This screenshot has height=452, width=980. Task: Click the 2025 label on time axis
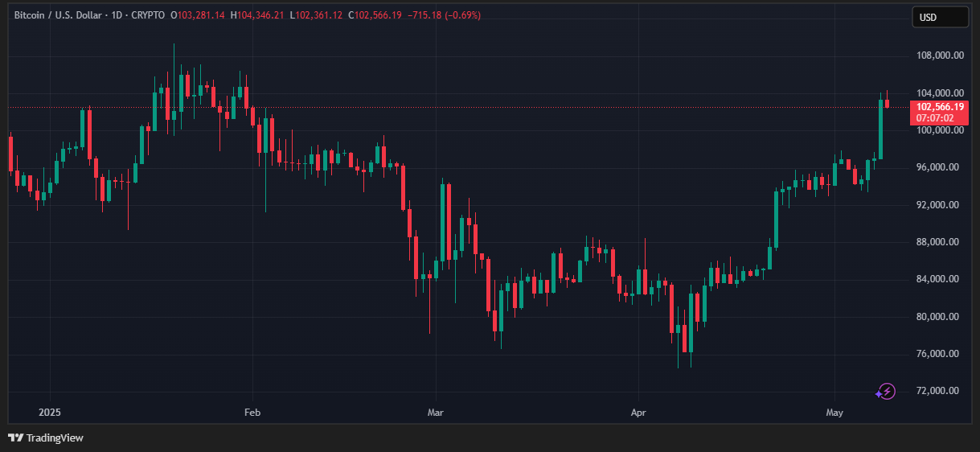[49, 413]
